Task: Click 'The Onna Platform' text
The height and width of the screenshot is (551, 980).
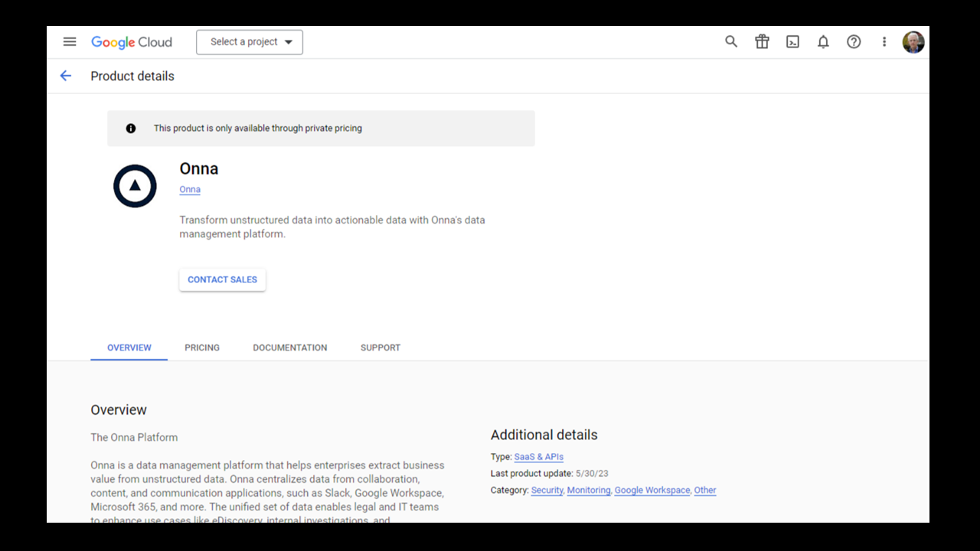Action: 134,438
